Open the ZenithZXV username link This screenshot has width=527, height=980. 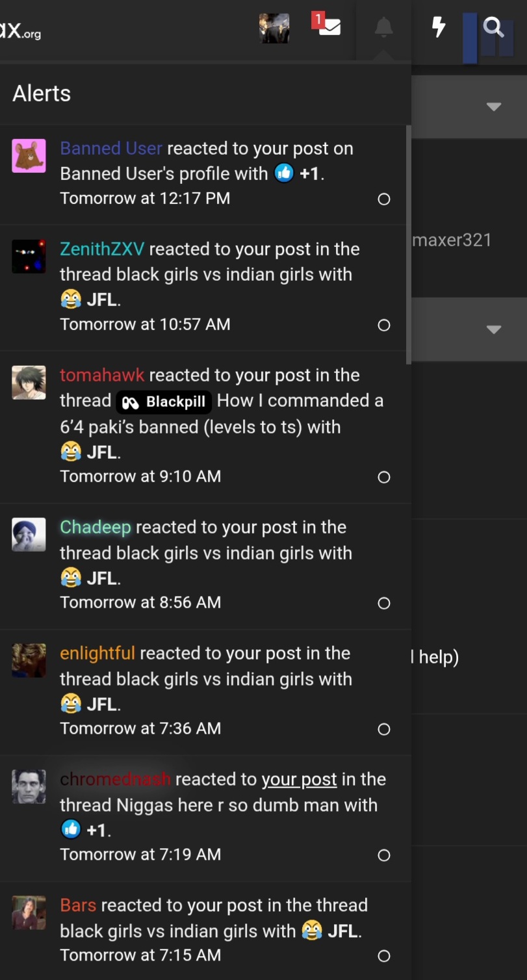click(102, 249)
